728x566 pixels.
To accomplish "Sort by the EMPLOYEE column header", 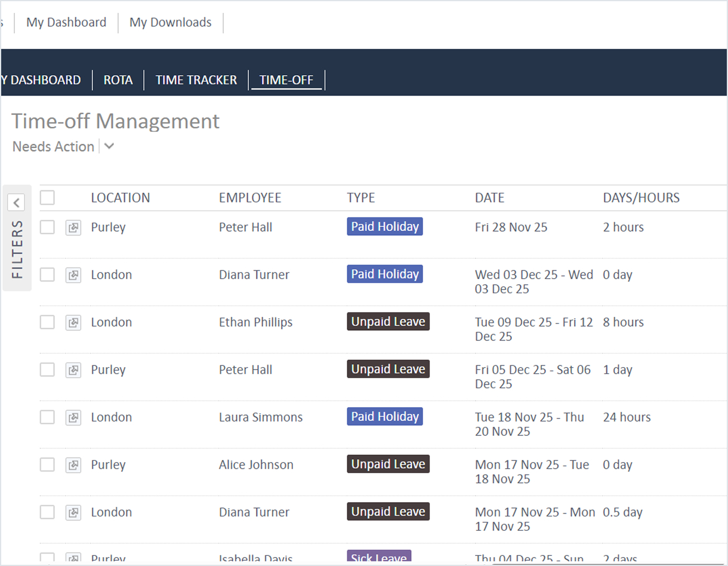I will (250, 198).
